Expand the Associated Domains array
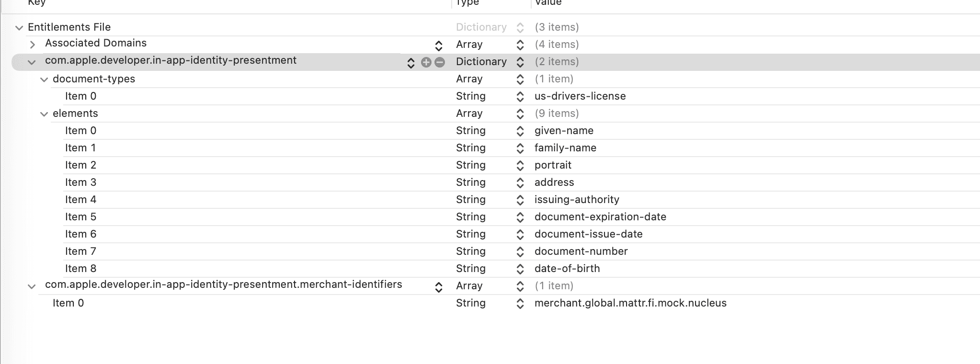980x364 pixels. click(32, 45)
